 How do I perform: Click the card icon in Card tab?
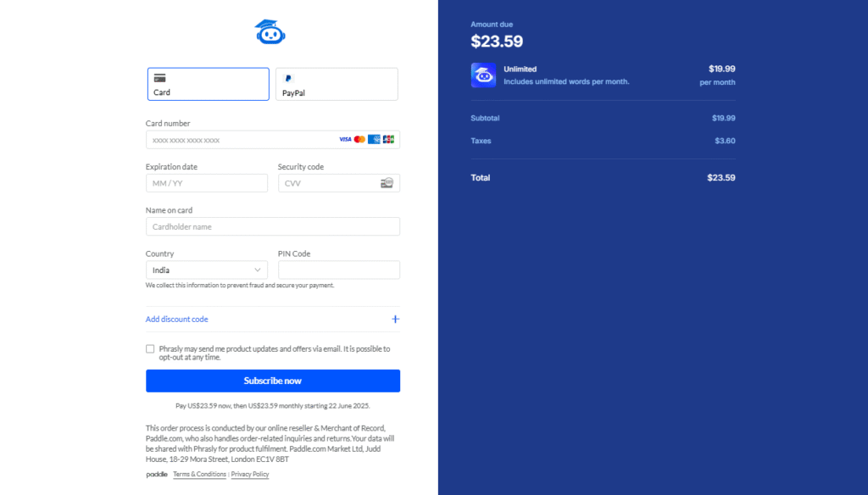coord(159,78)
